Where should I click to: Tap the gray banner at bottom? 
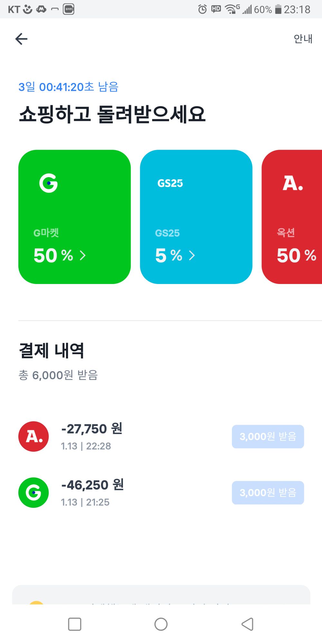coord(161,595)
